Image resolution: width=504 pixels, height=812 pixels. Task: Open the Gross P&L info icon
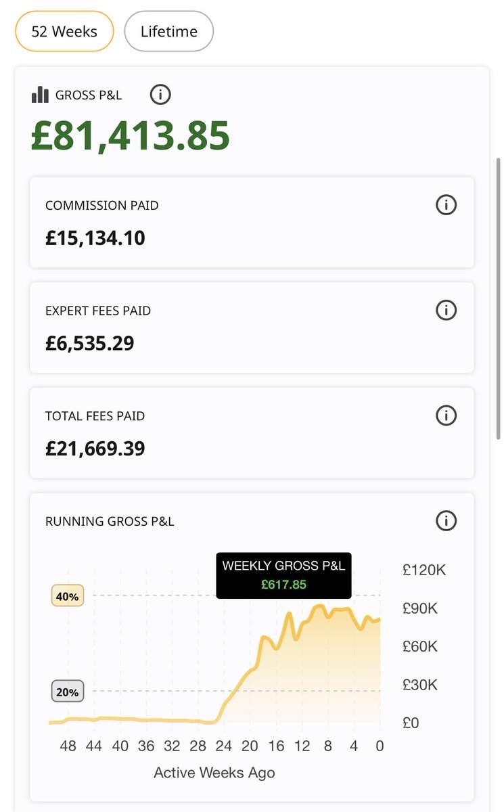tap(160, 95)
